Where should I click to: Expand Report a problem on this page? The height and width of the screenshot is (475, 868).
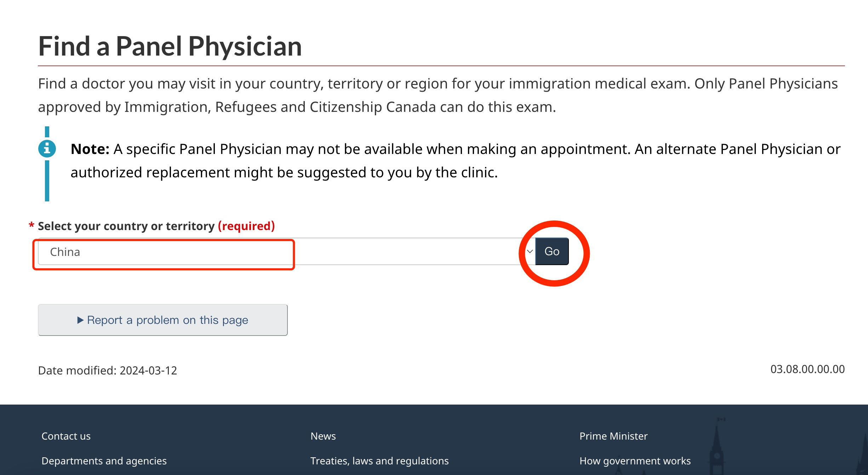click(163, 320)
